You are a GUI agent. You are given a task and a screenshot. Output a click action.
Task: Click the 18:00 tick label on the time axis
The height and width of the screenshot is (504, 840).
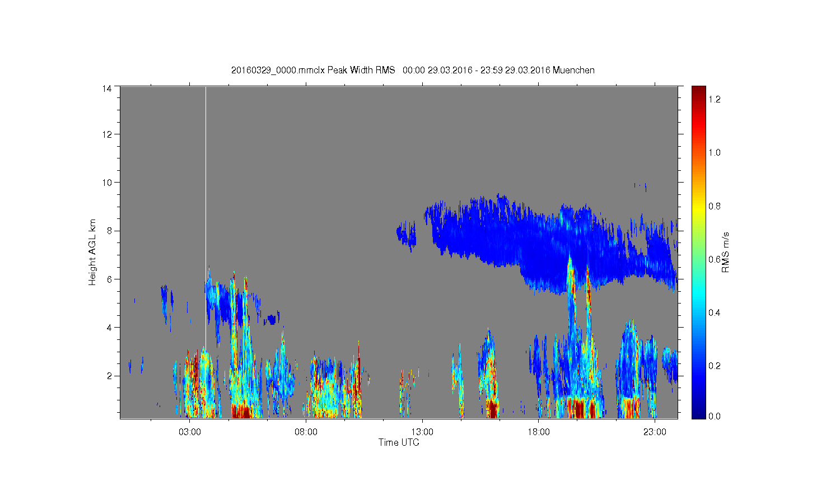point(539,432)
